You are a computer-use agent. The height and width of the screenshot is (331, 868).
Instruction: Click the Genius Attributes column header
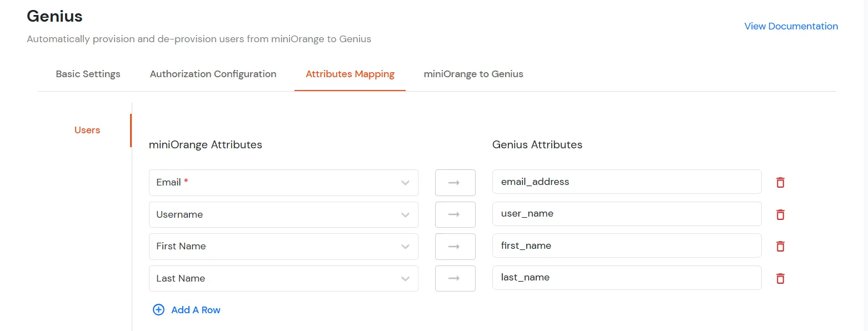click(x=537, y=145)
